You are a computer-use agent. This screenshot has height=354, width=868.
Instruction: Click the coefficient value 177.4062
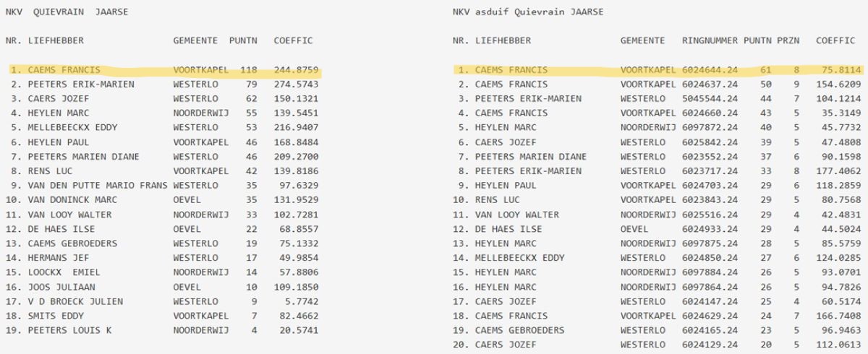tap(838, 171)
